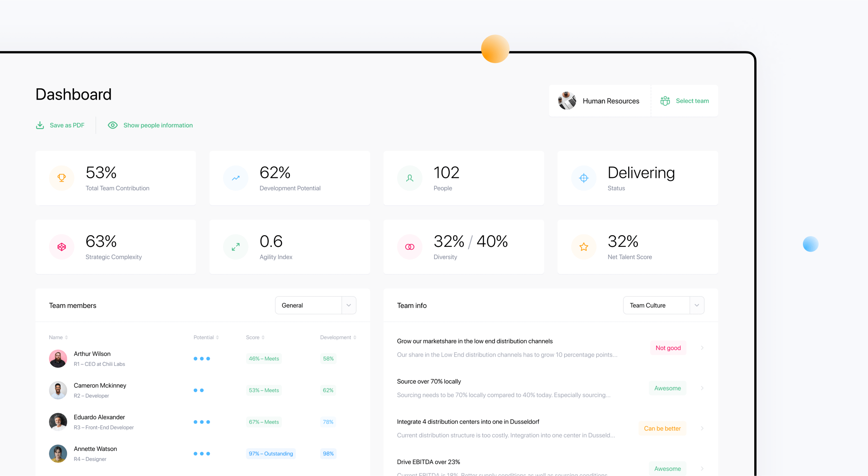Click Cameron Mckinney's two-dot potential indicator
Image resolution: width=868 pixels, height=476 pixels.
coord(199,390)
